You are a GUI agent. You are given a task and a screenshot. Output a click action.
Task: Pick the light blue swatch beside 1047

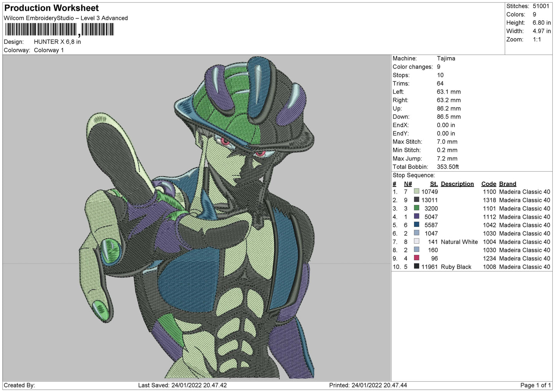coord(416,233)
